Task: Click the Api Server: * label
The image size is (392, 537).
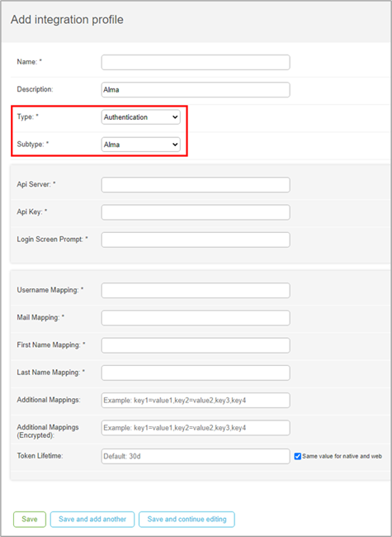Action: click(x=36, y=184)
